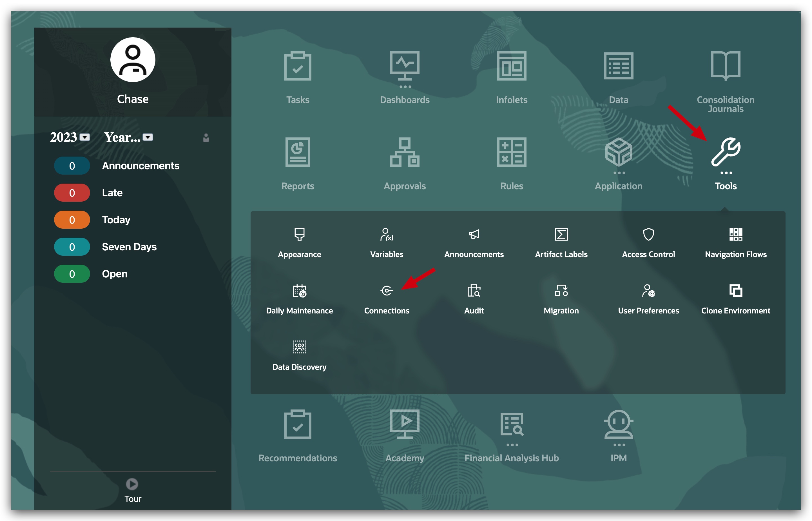812x521 pixels.
Task: Open Daily Maintenance calendar icon
Action: pyautogui.click(x=299, y=291)
